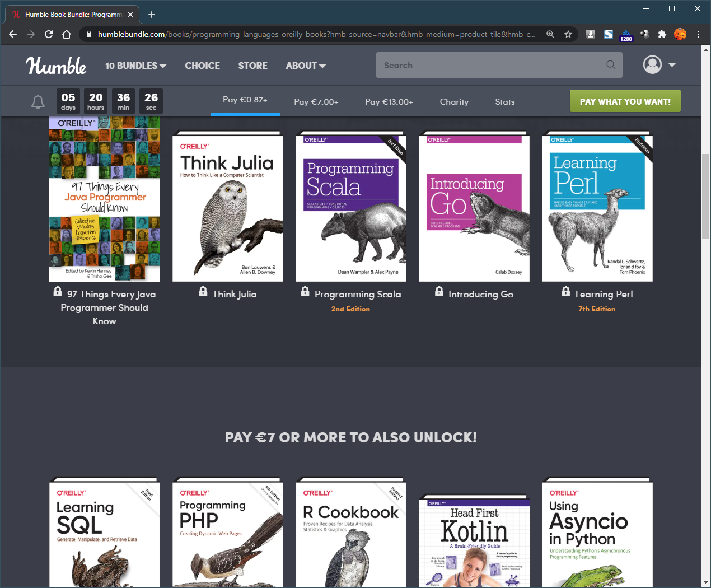711x588 pixels.
Task: Select the Introducing Go book cover
Action: 474,207
